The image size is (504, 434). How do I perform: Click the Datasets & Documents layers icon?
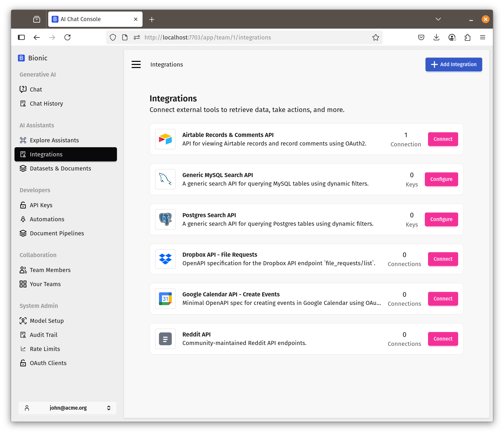(23, 168)
